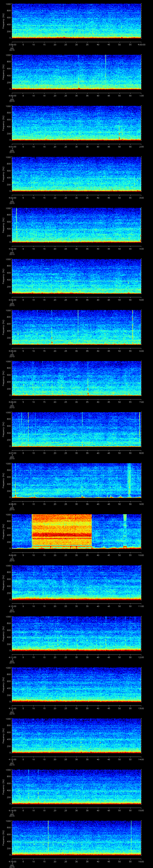Screen dimensions: 153x868
Task: Click the '4:10:00' time axis label
Action: point(12,606)
